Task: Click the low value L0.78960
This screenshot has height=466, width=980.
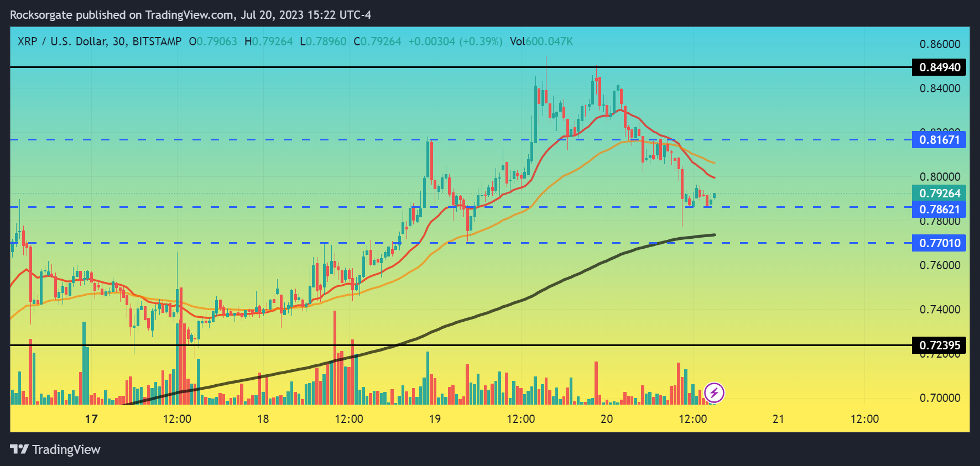Action: 323,41
